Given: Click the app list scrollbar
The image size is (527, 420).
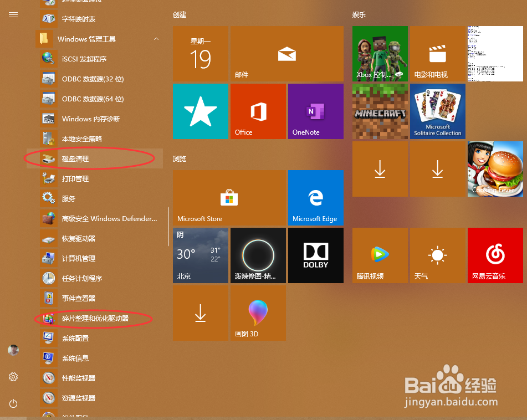Looking at the screenshot, I should (168, 227).
